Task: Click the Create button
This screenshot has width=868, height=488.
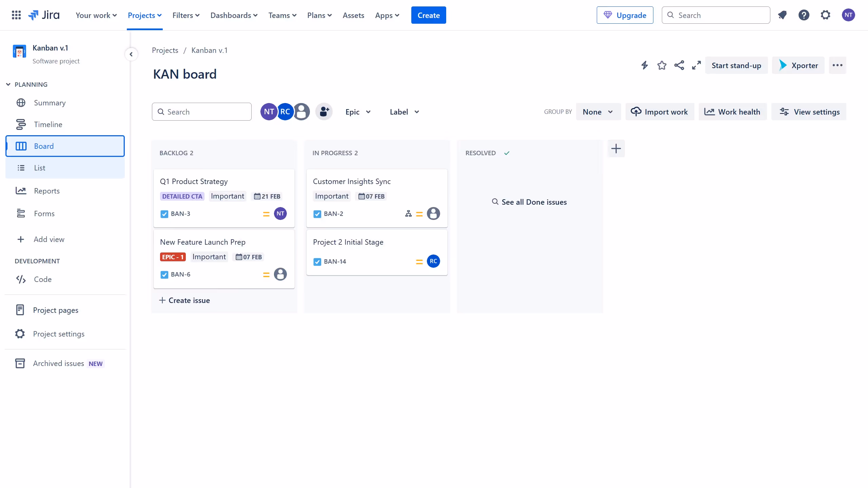Action: pyautogui.click(x=428, y=15)
